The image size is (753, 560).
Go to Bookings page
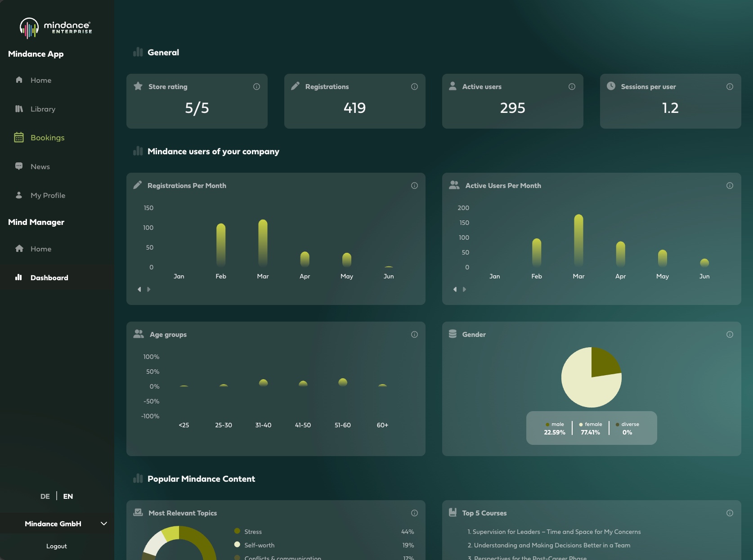pyautogui.click(x=47, y=138)
